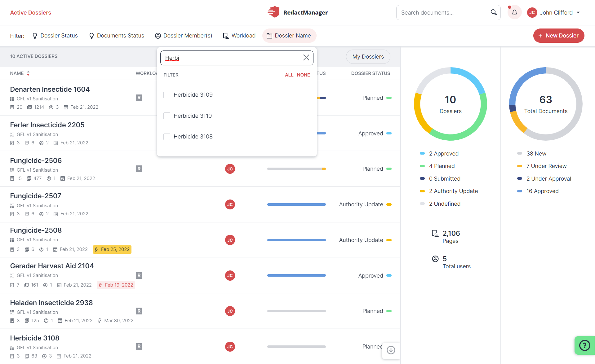Click the Pages document icon
This screenshot has width=595, height=364.
[x=435, y=233]
